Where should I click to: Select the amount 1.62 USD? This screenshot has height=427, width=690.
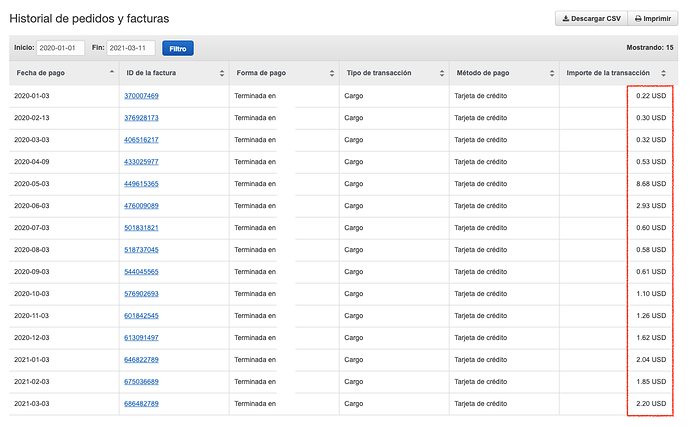[651, 338]
